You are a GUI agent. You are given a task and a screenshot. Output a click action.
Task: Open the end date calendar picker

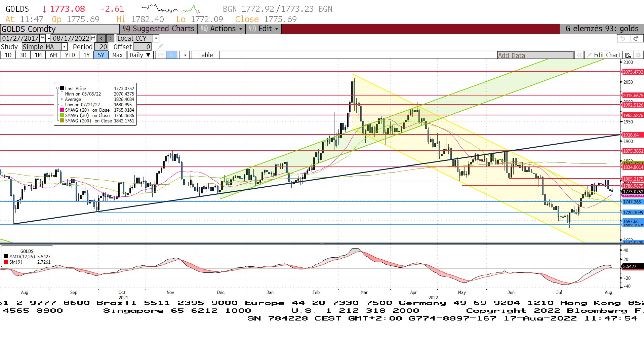(x=93, y=38)
